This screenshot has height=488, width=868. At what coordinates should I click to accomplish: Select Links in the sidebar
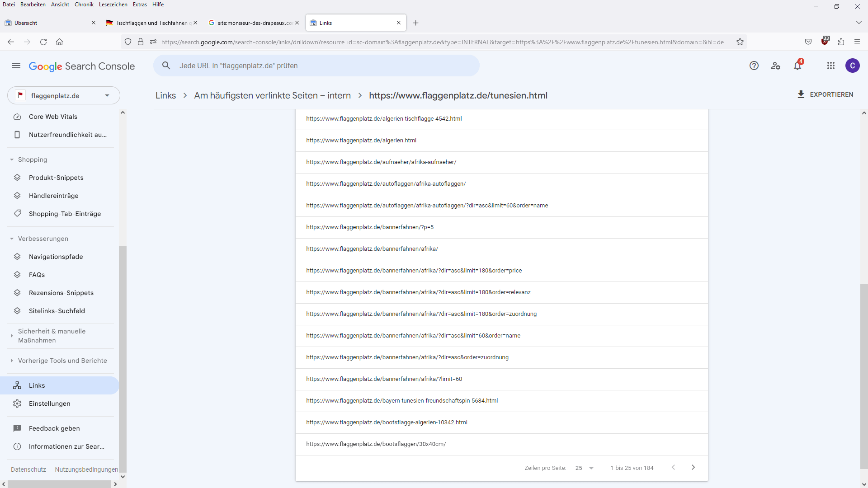click(x=60, y=385)
